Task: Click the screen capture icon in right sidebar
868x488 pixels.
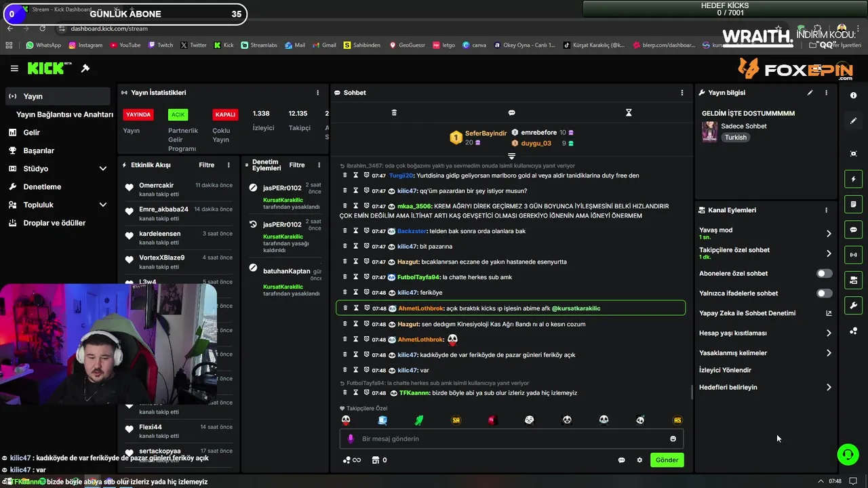Action: tap(853, 154)
